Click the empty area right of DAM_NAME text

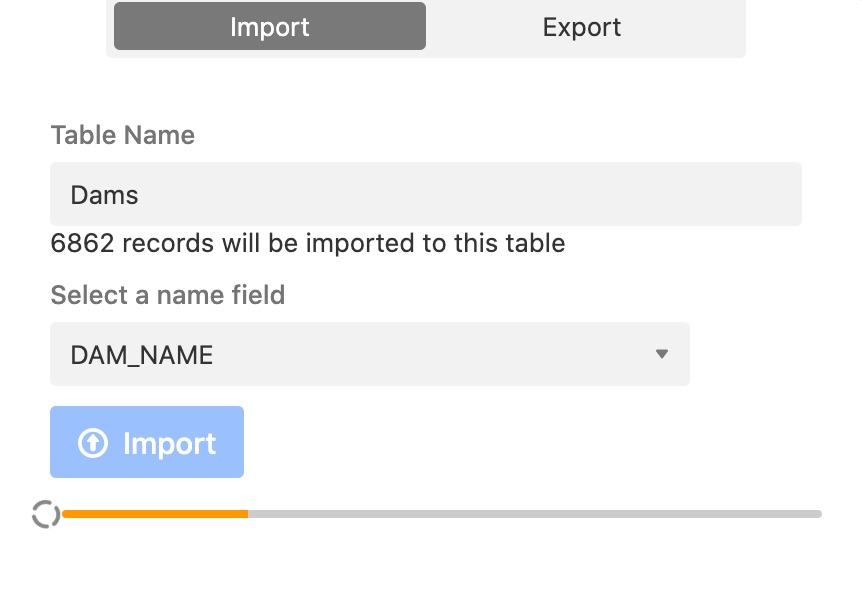tap(430, 354)
